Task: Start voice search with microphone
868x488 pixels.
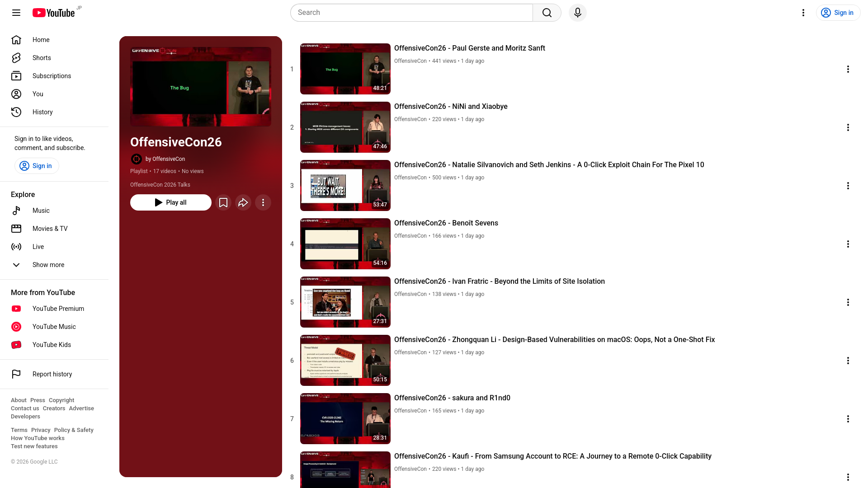Action: 578,13
